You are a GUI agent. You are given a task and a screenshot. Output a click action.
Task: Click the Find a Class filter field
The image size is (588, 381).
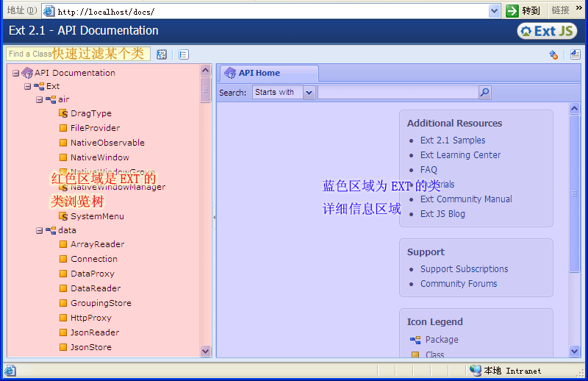[x=78, y=54]
